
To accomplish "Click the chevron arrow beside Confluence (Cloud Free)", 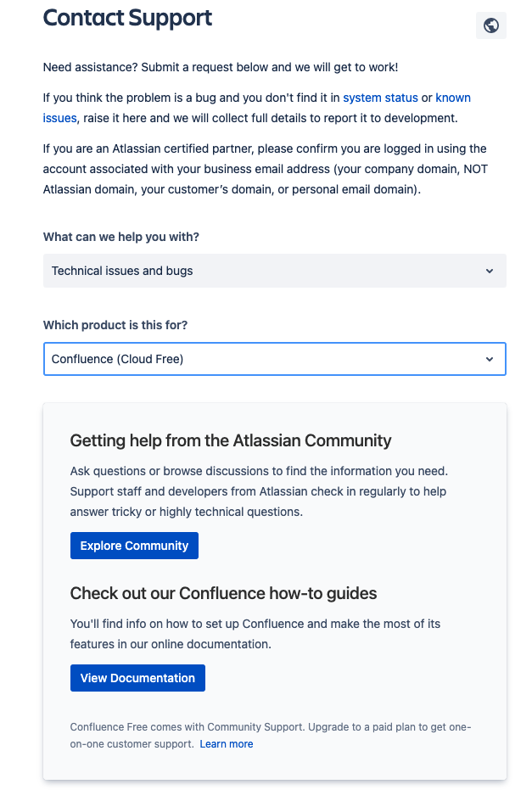I will tap(490, 359).
